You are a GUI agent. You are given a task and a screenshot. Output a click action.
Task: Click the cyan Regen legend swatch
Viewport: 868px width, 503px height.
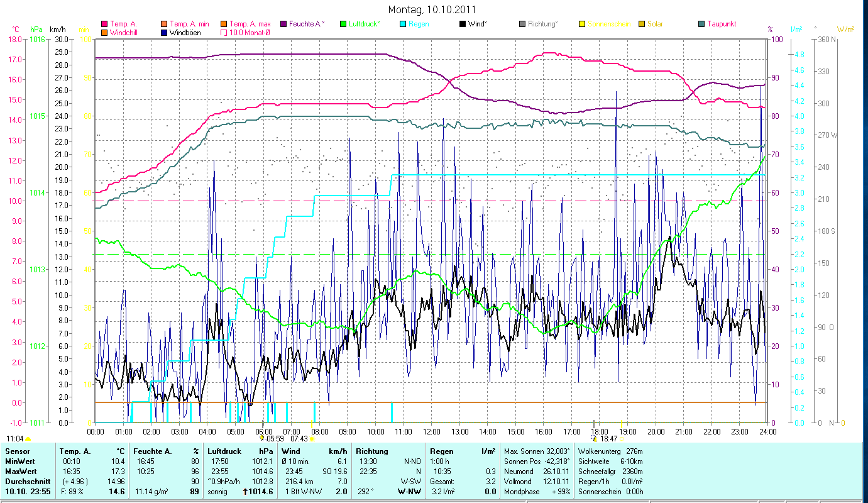click(402, 25)
